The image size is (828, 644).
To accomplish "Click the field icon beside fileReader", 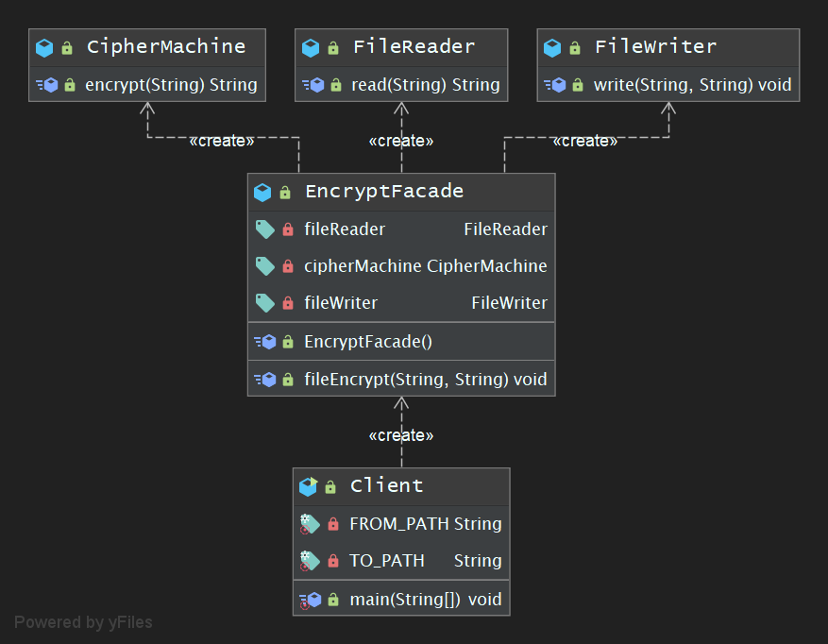I will click(264, 229).
